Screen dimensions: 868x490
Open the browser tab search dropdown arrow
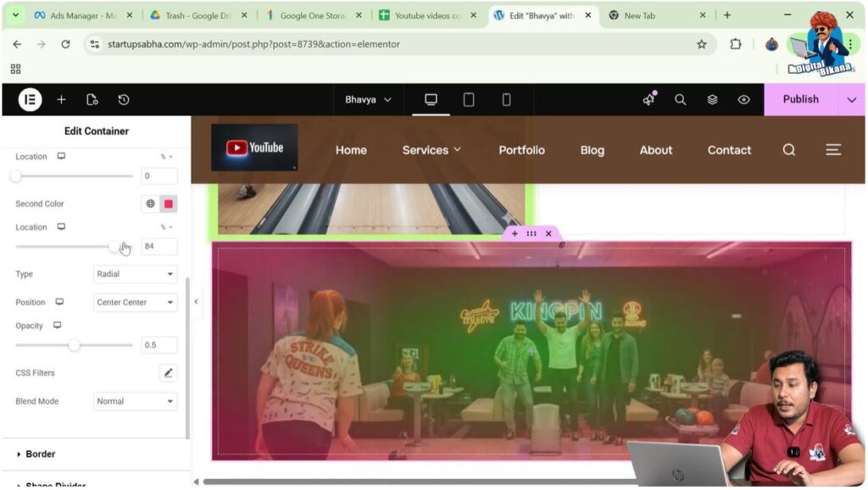point(15,15)
